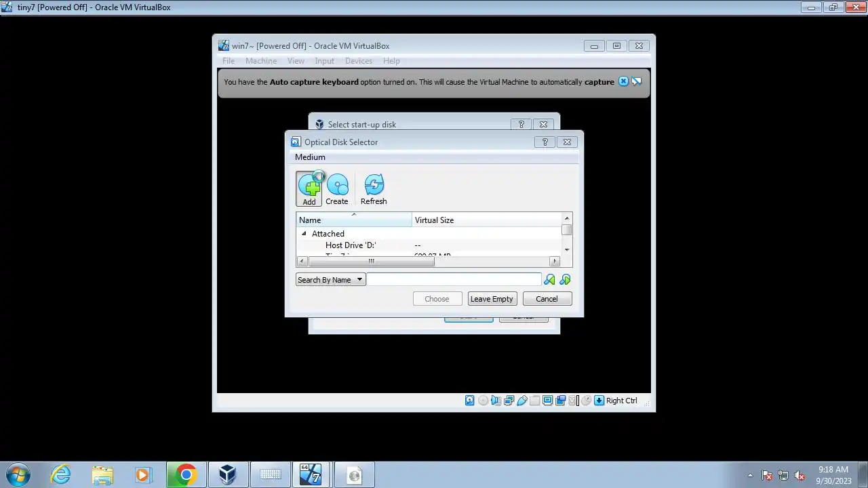Screen dimensions: 868x488
Task: Sort by Name column header
Action: [353, 220]
